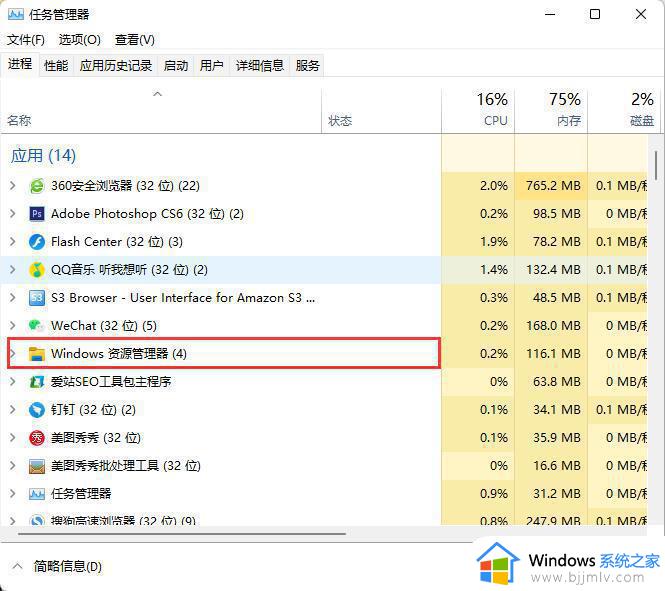The width and height of the screenshot is (665, 591).
Task: Click the 31.2 MB memory value
Action: [x=556, y=493]
